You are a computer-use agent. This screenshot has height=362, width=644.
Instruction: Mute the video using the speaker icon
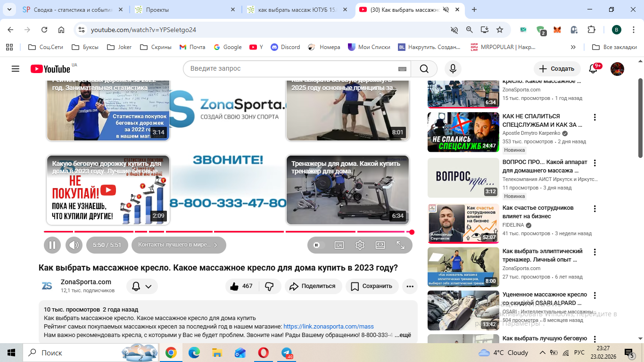(74, 245)
